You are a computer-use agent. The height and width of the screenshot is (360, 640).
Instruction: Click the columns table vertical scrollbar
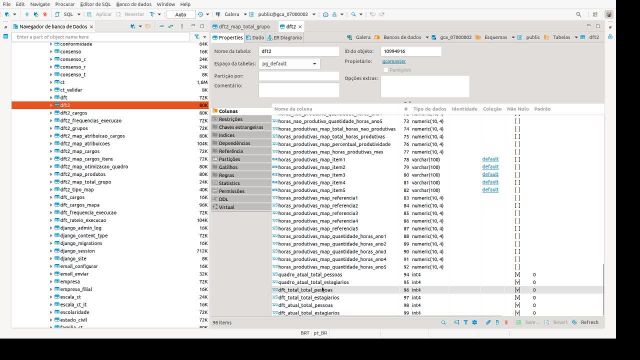click(603, 289)
